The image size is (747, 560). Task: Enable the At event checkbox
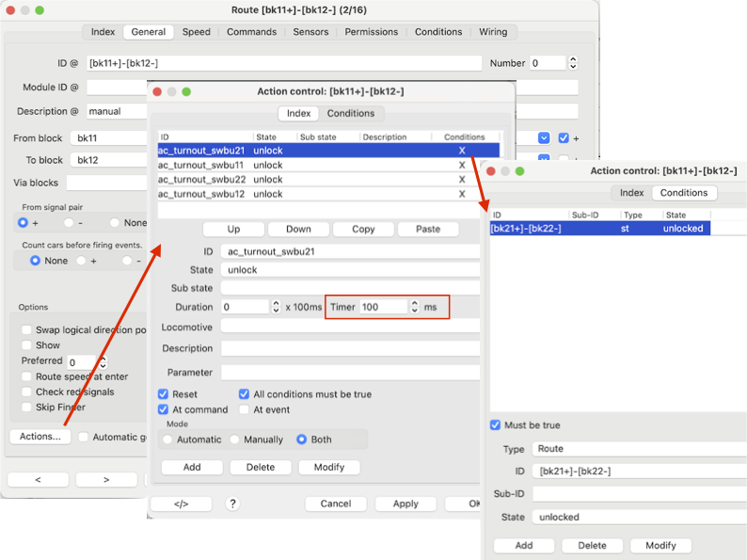click(245, 409)
